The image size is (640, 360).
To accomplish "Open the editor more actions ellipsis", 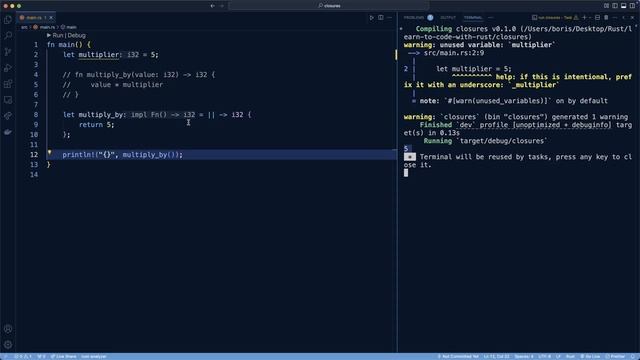I will tap(389, 18).
